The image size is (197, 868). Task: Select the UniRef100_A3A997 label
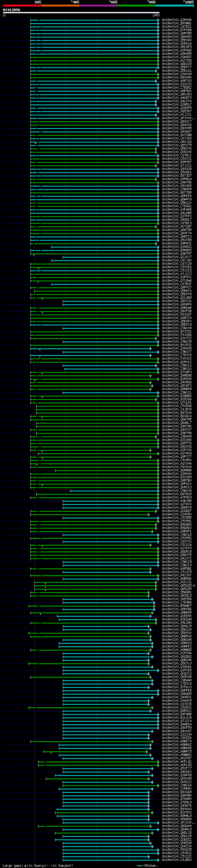coord(177,57)
